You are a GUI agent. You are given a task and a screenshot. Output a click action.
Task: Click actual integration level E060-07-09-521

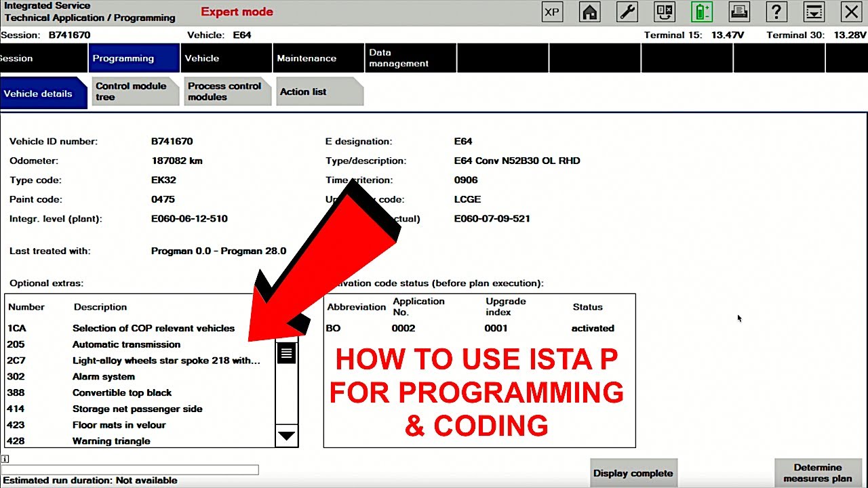(492, 219)
